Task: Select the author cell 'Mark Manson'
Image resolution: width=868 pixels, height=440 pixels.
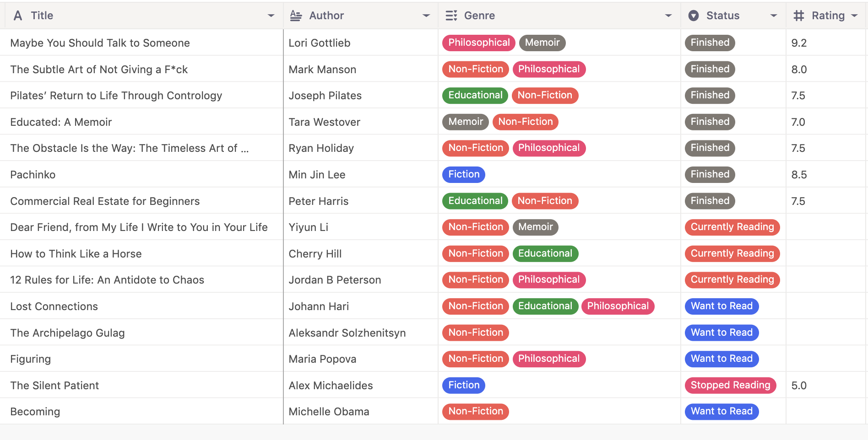Action: (361, 69)
